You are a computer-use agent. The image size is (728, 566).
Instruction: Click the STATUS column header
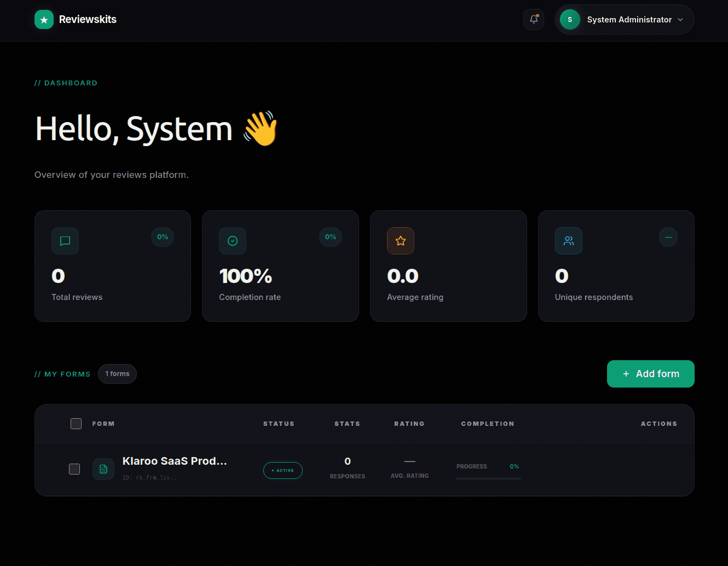click(x=279, y=424)
